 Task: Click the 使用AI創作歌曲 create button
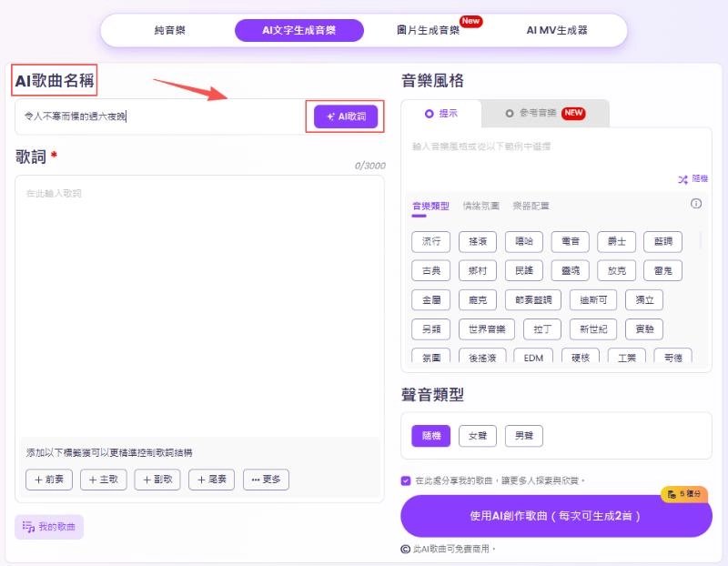[x=557, y=515]
